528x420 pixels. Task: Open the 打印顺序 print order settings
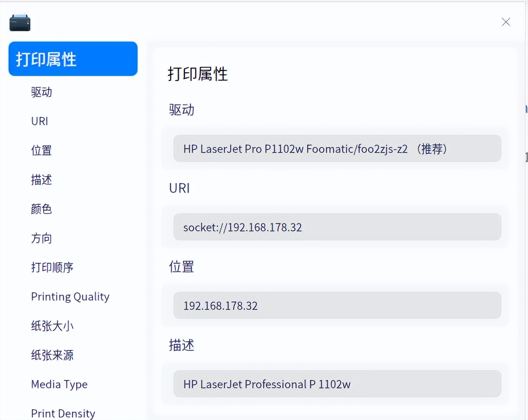52,267
